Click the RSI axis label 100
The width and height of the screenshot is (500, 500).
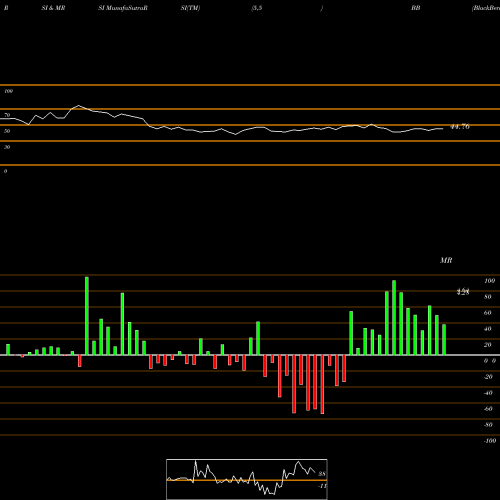[8, 91]
